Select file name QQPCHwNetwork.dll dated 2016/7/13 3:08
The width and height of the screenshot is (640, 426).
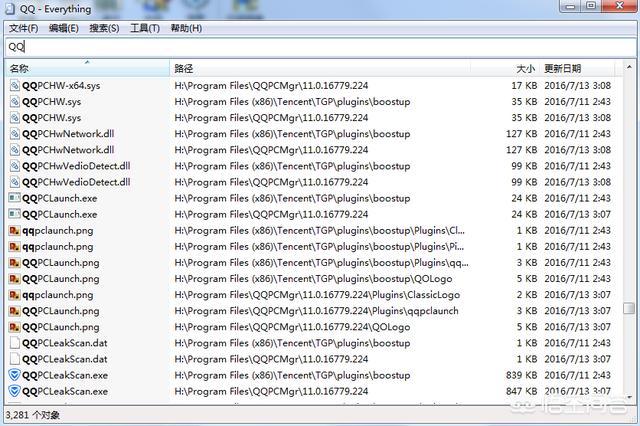[x=68, y=150]
